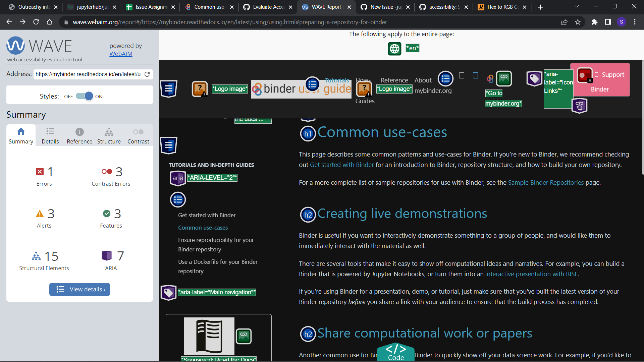644x362 pixels.
Task: Click the View details button
Action: 79,289
